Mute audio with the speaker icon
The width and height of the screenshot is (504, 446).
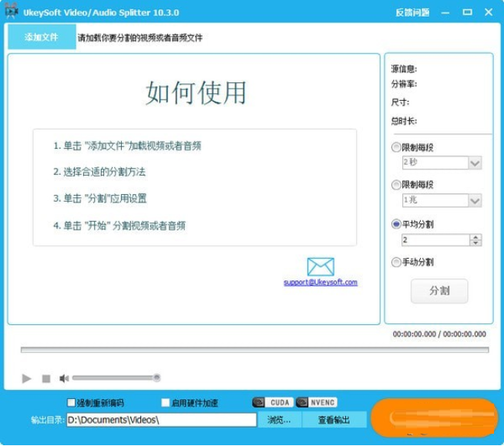(64, 378)
